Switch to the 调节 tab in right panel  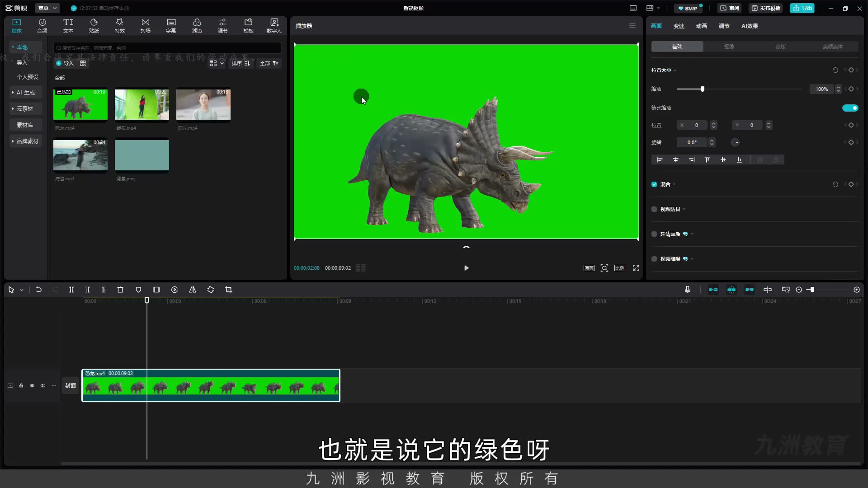(724, 26)
